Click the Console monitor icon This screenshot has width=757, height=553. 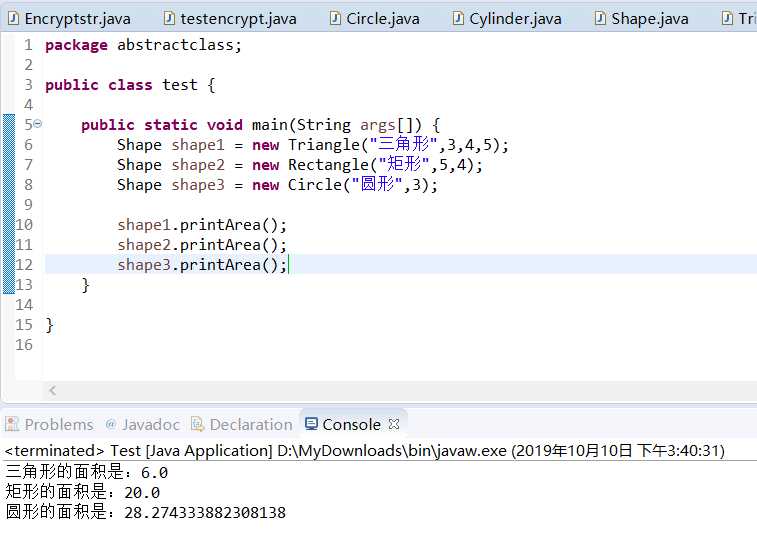click(311, 424)
